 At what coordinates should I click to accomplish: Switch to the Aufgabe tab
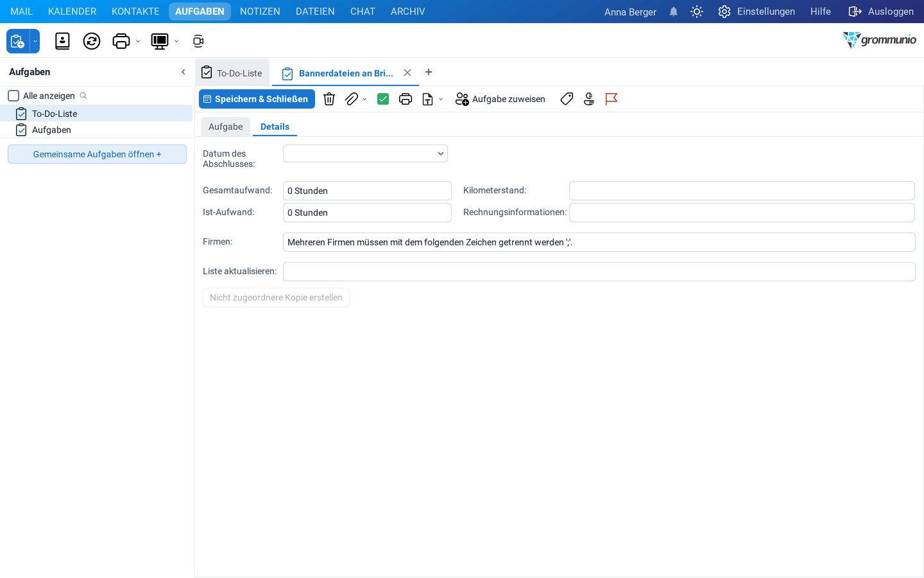226,127
